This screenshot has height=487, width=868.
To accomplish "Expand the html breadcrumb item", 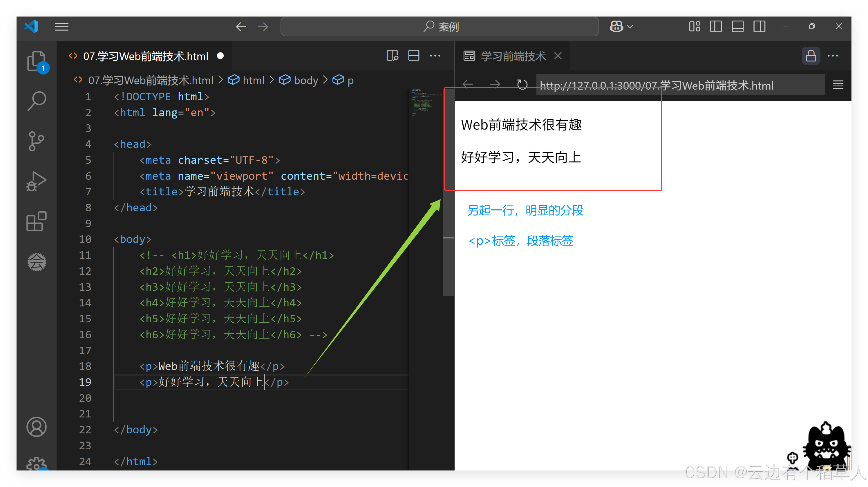I will click(x=253, y=80).
